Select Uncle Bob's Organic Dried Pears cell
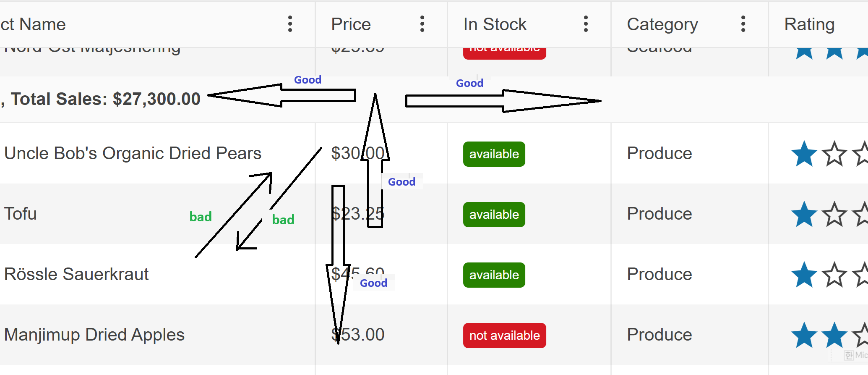 pyautogui.click(x=133, y=153)
